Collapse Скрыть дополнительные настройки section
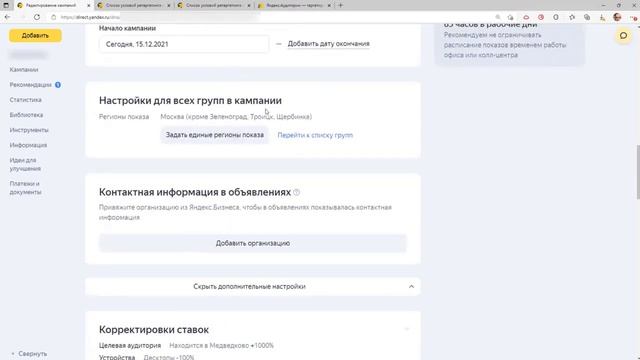The height and width of the screenshot is (360, 640). click(x=253, y=287)
